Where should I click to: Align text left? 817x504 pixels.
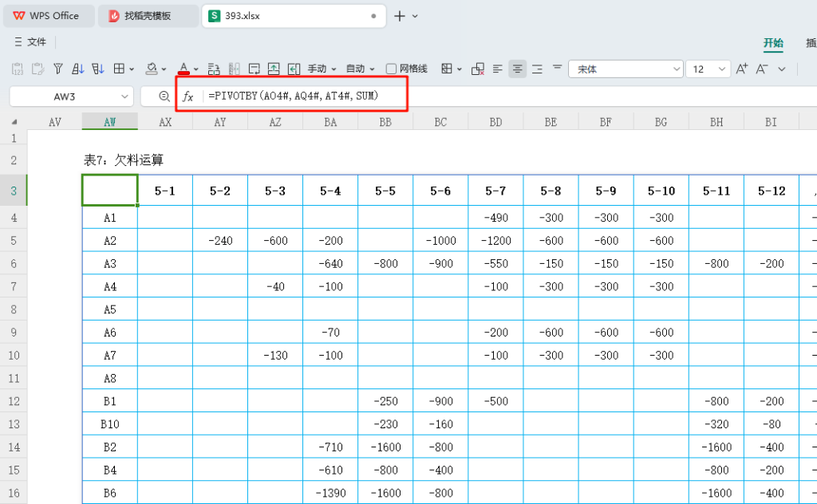[498, 69]
